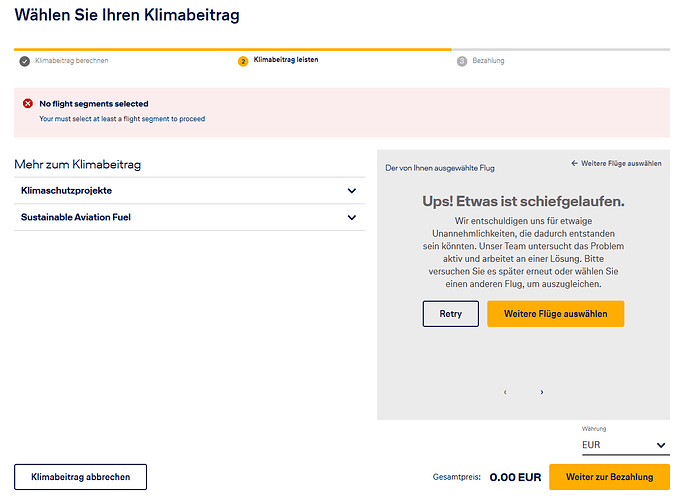Click the Klimaschutzprojekte accordion title
This screenshot has height=499, width=690.
pyautogui.click(x=66, y=190)
